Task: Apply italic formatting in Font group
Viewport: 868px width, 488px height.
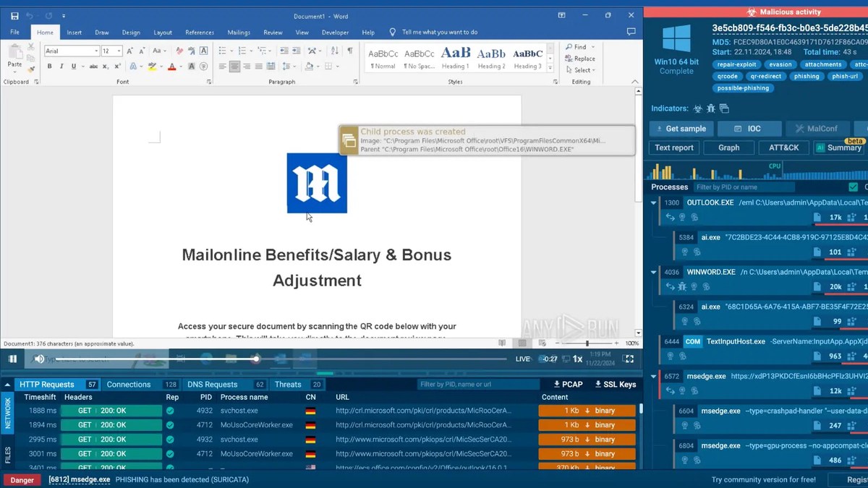Action: 61,67
